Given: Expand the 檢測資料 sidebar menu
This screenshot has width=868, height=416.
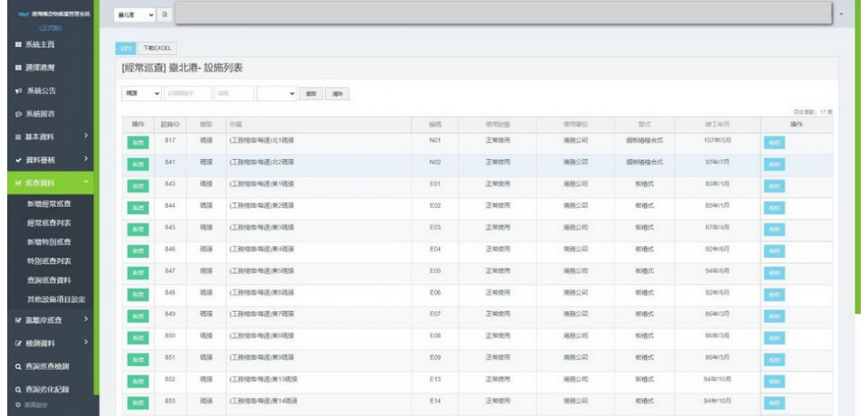Looking at the screenshot, I should [85, 342].
